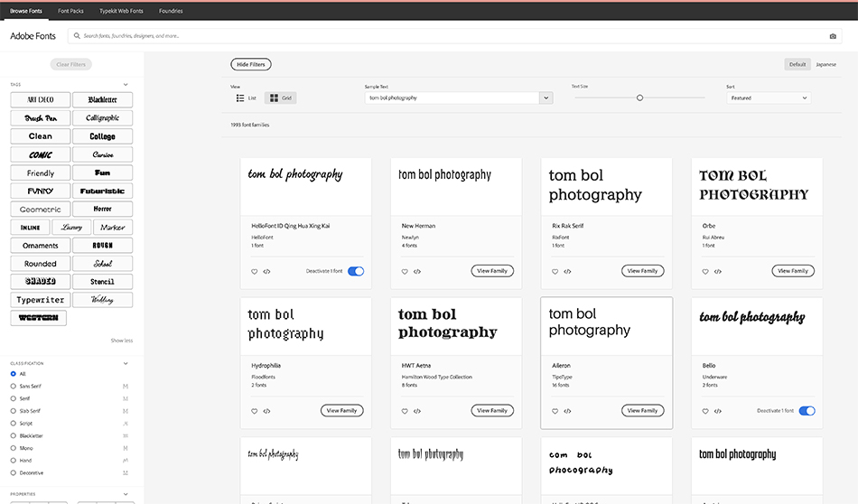858x504 pixels.
Task: View Family for Orbe
Action: 793,271
